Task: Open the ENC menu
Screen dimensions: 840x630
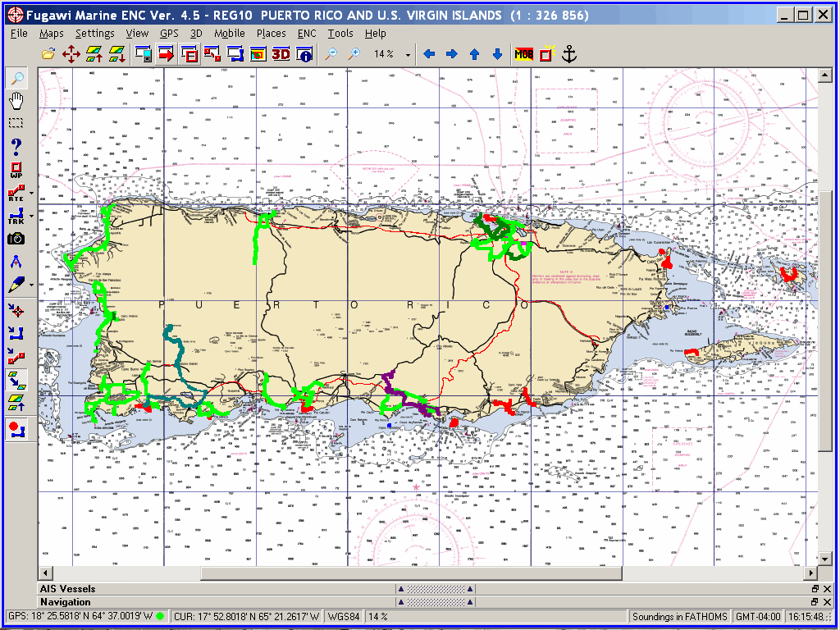Action: coord(307,34)
